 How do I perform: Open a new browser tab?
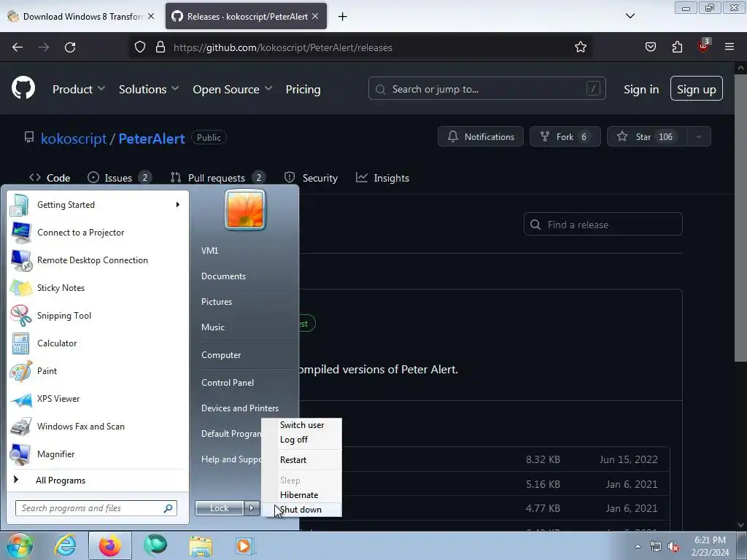[342, 17]
